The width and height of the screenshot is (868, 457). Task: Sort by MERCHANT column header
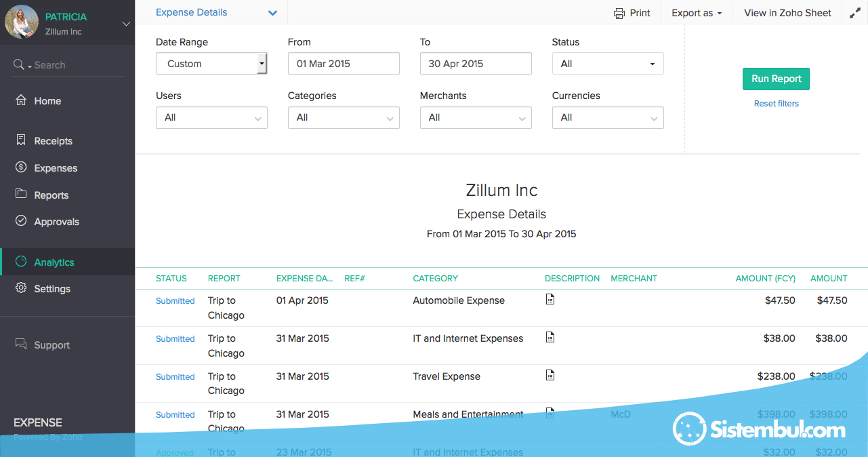634,279
